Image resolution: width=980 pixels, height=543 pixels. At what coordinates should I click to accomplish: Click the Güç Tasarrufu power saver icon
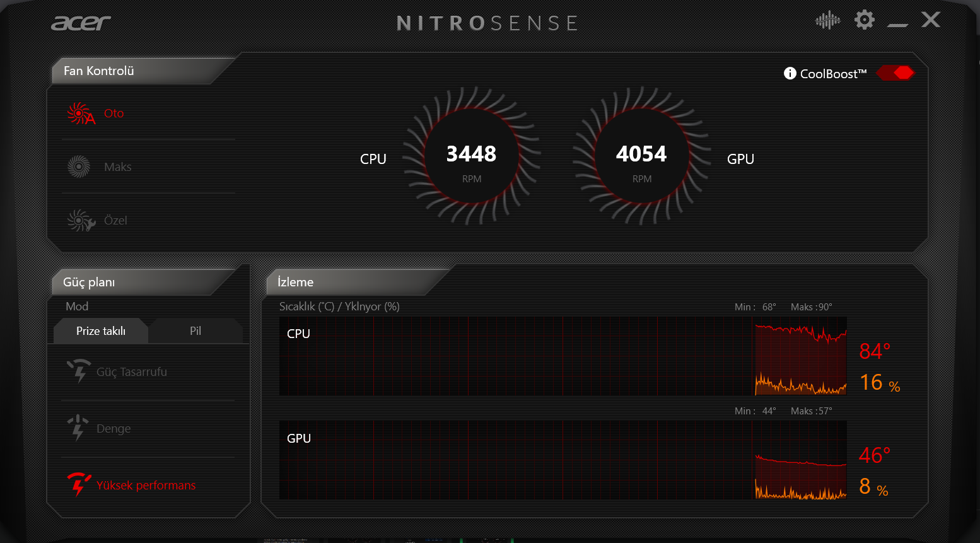point(79,371)
